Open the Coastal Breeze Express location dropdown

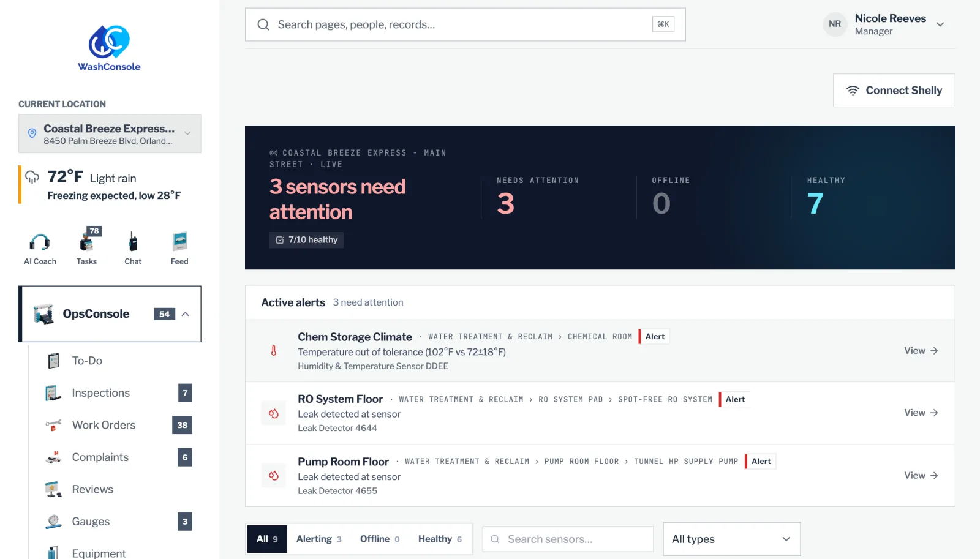pyautogui.click(x=110, y=133)
